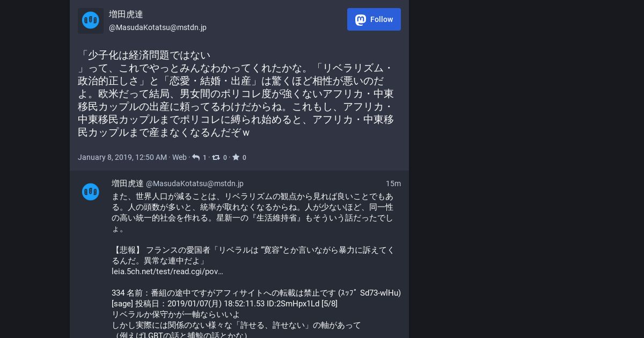The image size is (644, 338).
Task: Open the 増田虎達 display name in post header
Action: [x=126, y=14]
